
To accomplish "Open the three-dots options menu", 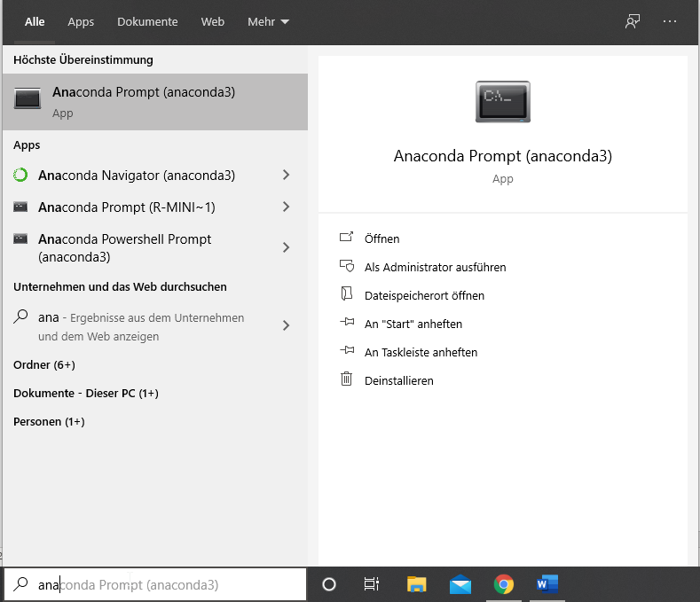I will [x=670, y=22].
